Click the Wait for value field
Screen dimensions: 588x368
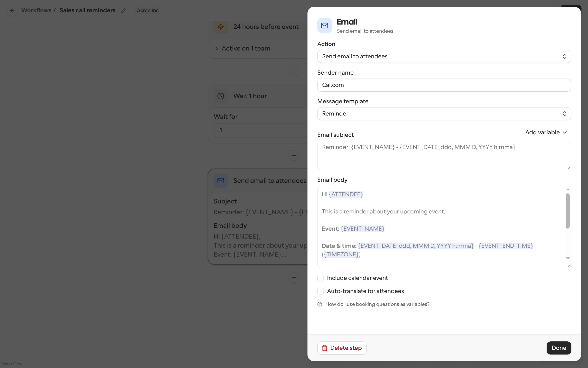click(x=261, y=130)
